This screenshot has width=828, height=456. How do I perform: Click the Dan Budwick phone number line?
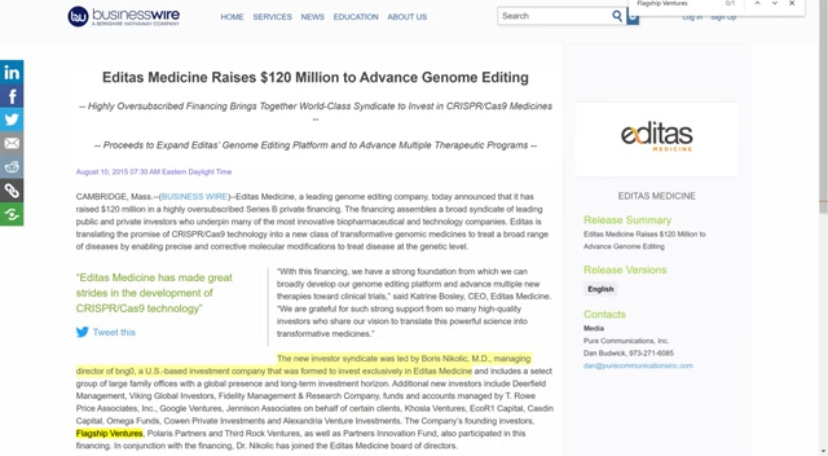pyautogui.click(x=628, y=353)
